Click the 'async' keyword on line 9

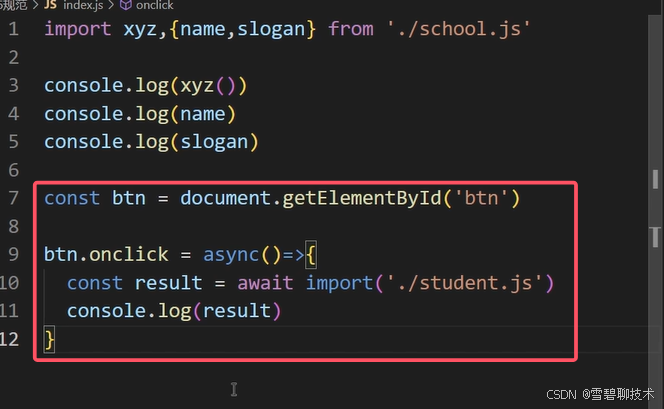click(231, 254)
